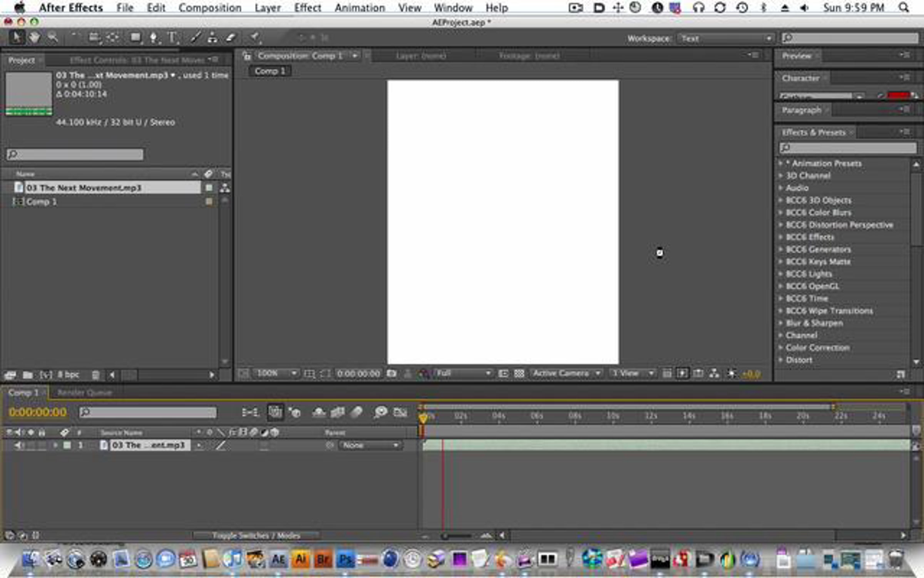Image resolution: width=924 pixels, height=578 pixels.
Task: Click the Comp 1 breadcrumb button in viewer
Action: (x=269, y=71)
